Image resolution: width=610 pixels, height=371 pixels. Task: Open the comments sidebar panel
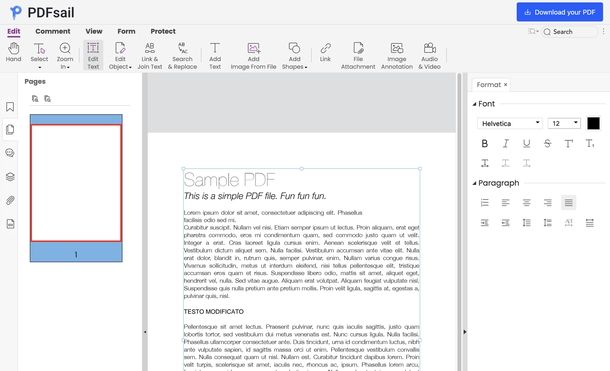(10, 153)
